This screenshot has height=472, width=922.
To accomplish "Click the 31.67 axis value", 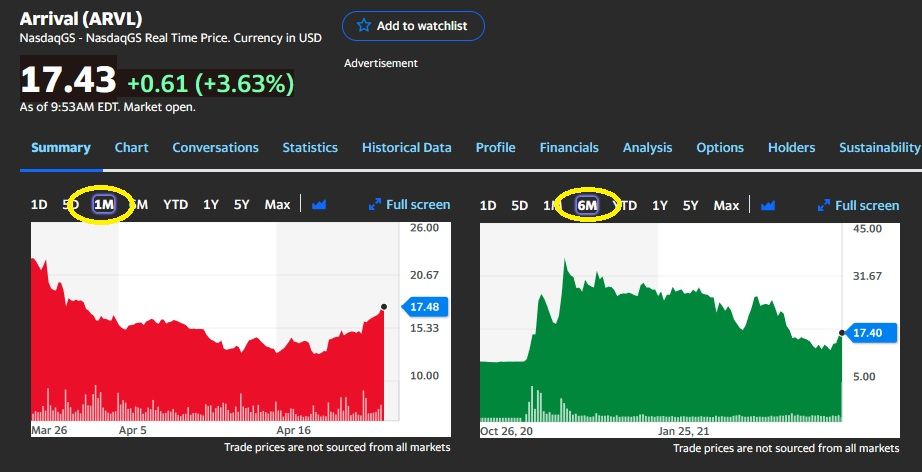I will [867, 276].
